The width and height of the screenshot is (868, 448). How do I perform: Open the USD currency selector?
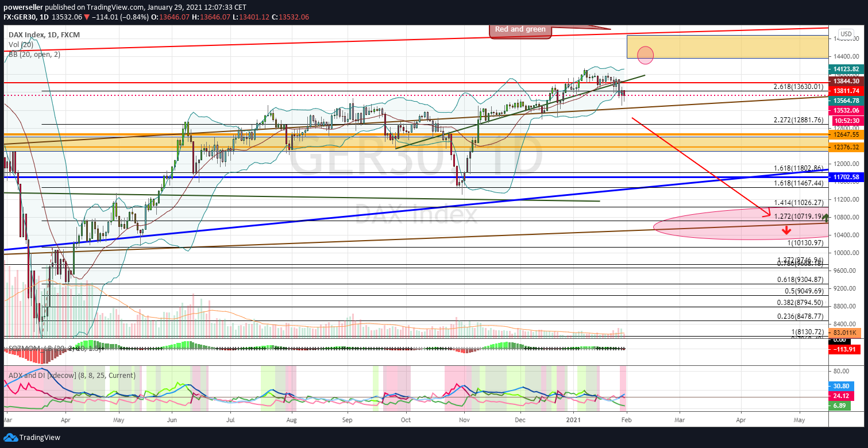point(846,33)
